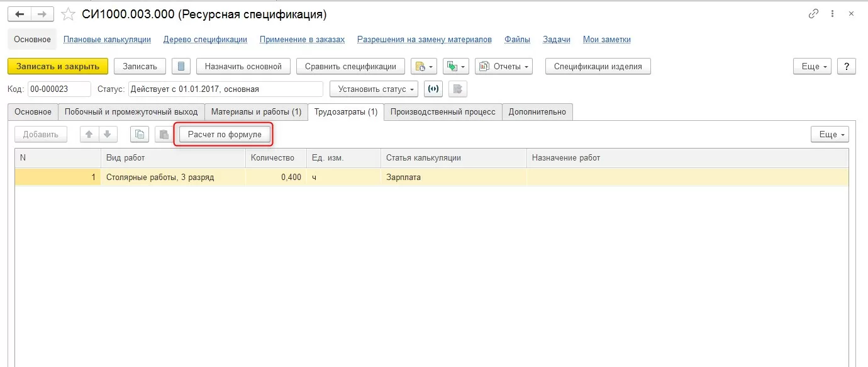Viewport: 868px width, 367px height.
Task: Click Сравнить спецификации
Action: (x=350, y=66)
